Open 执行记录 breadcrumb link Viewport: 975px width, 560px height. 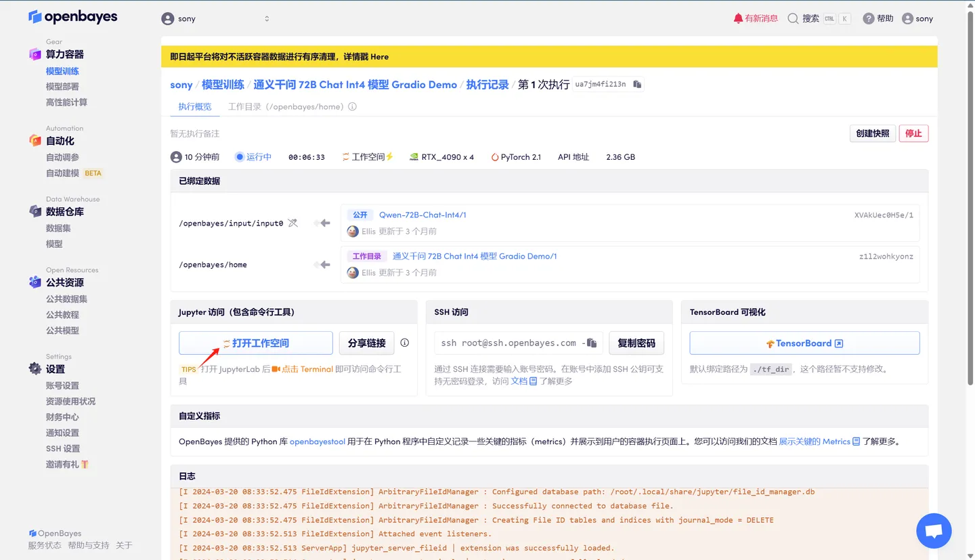487,85
